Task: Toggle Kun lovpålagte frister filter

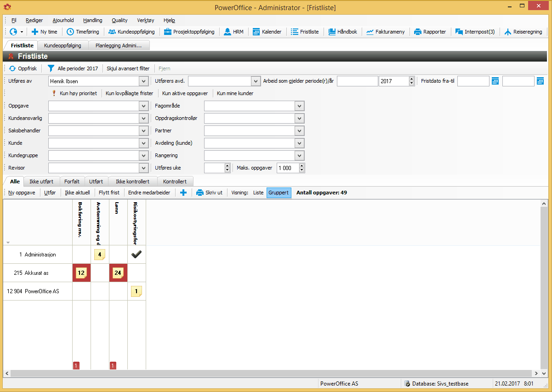Action: coord(129,93)
